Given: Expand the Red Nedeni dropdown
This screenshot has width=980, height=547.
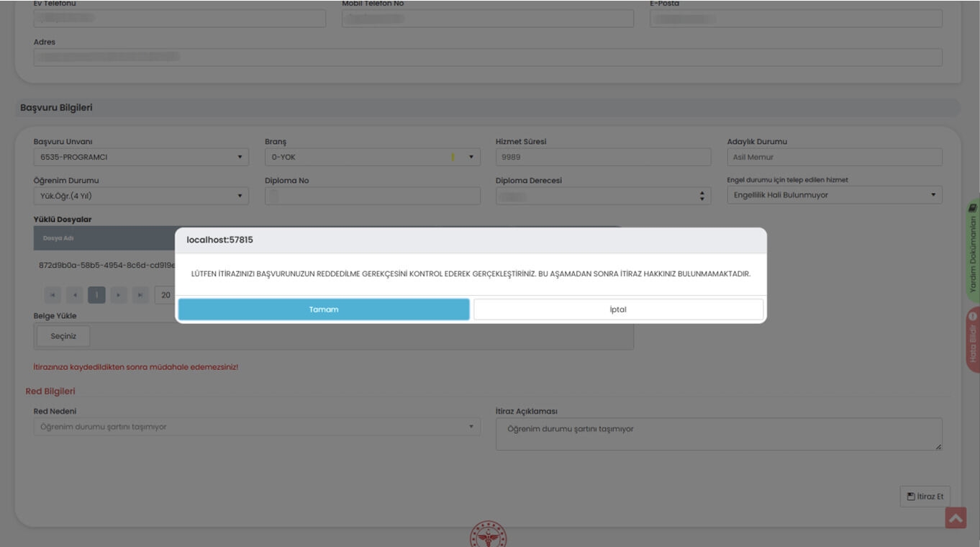Looking at the screenshot, I should click(257, 427).
